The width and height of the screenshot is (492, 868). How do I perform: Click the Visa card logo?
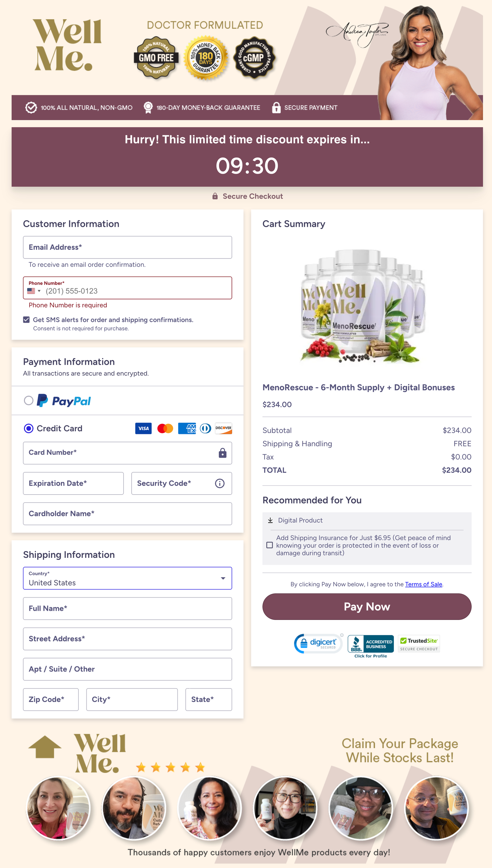143,428
